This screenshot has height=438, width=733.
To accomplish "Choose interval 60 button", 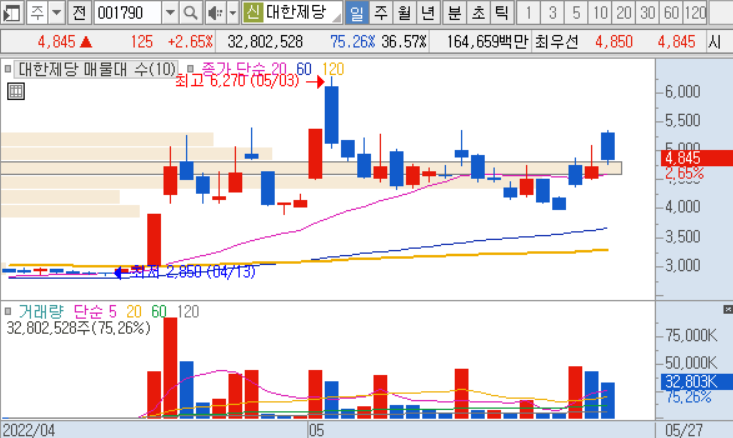I will click(671, 13).
